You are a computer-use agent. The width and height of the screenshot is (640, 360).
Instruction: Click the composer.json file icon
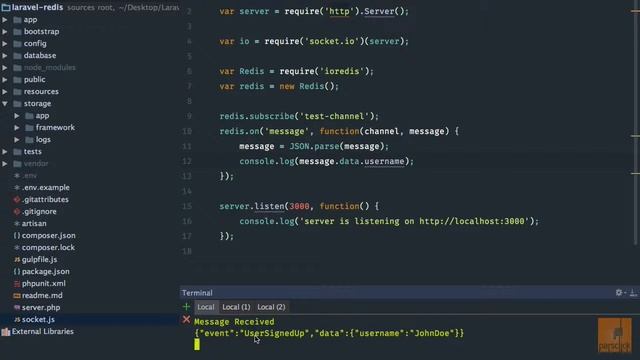pyautogui.click(x=17, y=236)
